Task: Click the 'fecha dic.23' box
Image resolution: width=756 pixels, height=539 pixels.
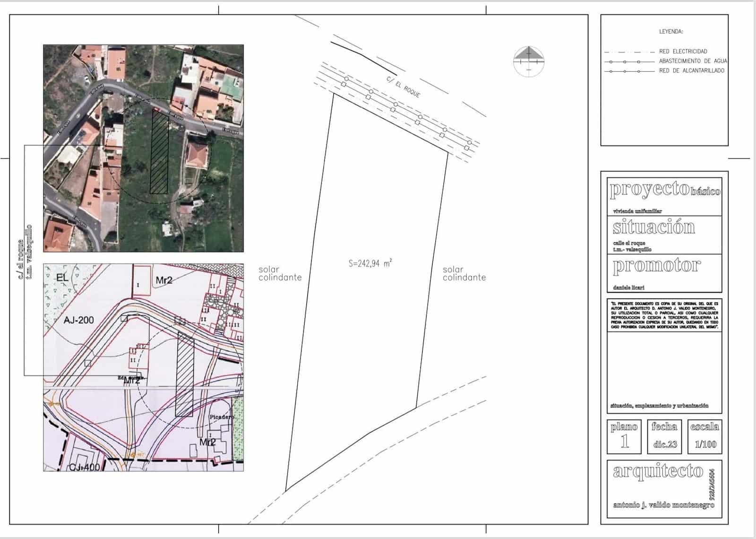Action: click(664, 436)
